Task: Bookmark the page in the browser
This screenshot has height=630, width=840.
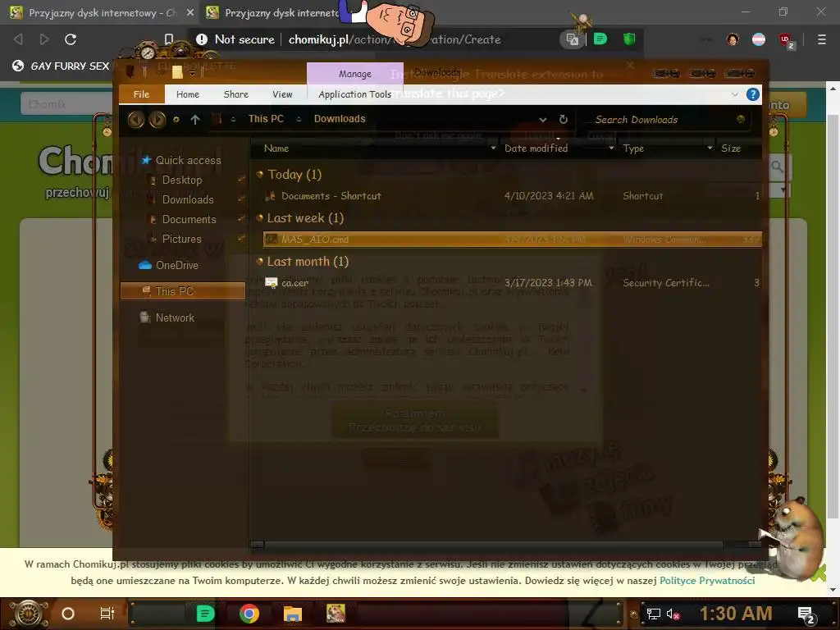Action: pos(169,39)
